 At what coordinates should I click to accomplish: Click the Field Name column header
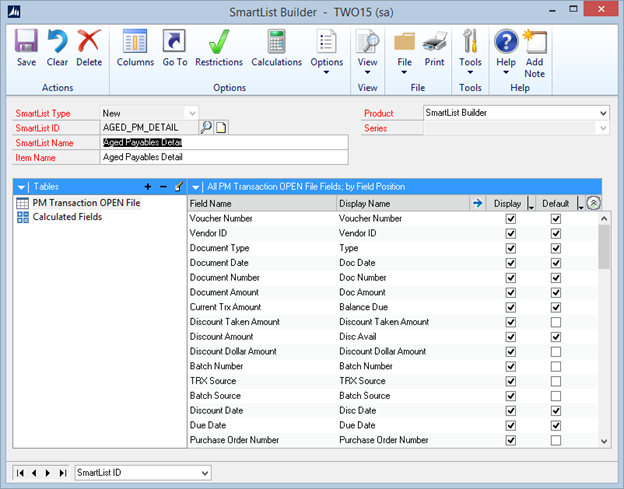click(262, 203)
